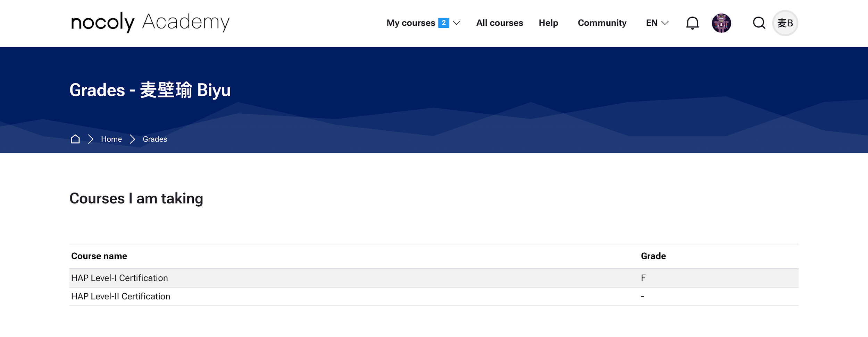Screen dimensions: 868x337
Task: Click the Grades breadcrumb link
Action: coord(155,139)
